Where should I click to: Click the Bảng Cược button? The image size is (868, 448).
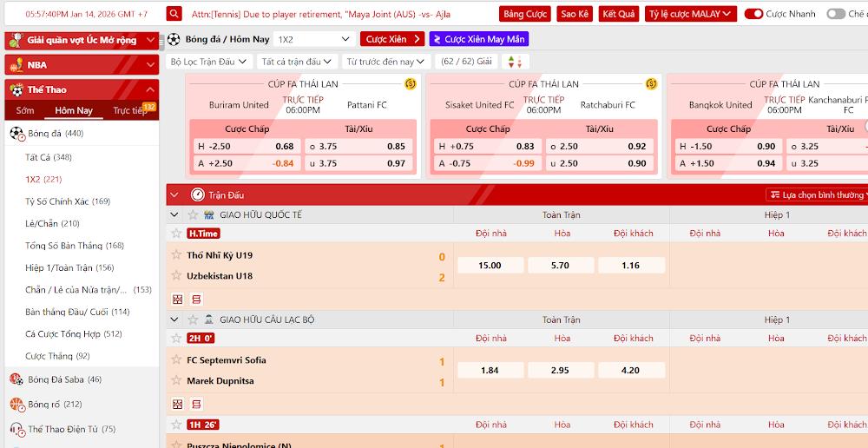click(525, 14)
